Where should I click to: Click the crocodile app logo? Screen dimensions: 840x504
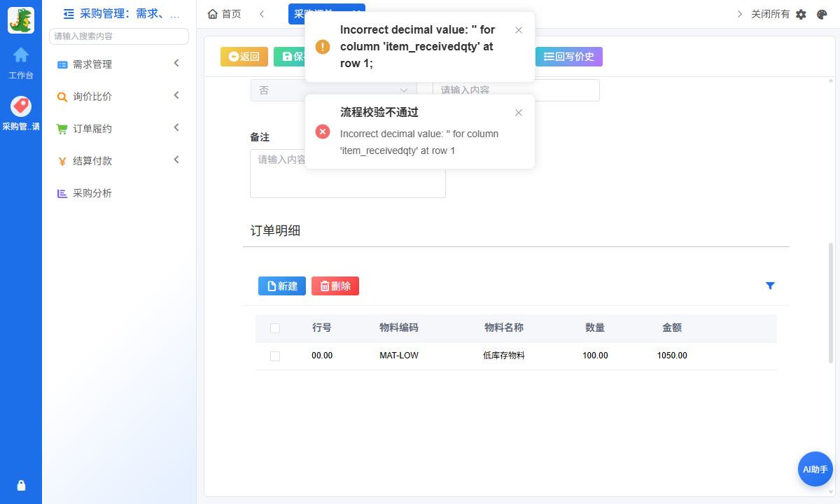pos(21,20)
